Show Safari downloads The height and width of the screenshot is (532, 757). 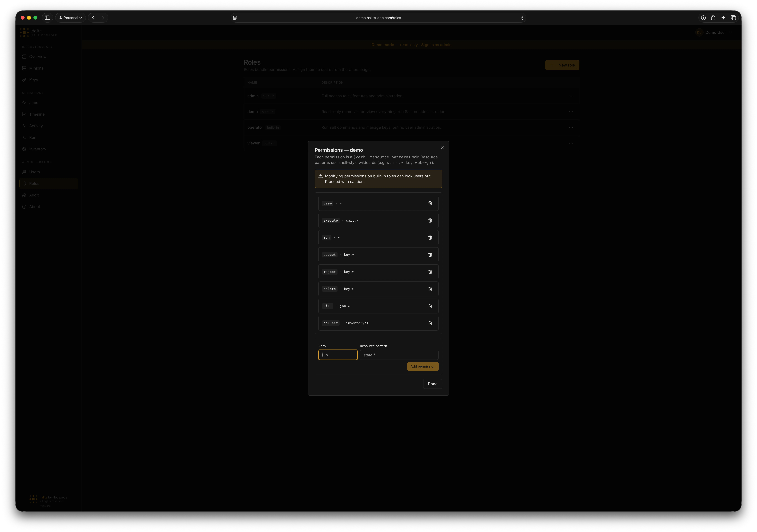[x=703, y=18]
